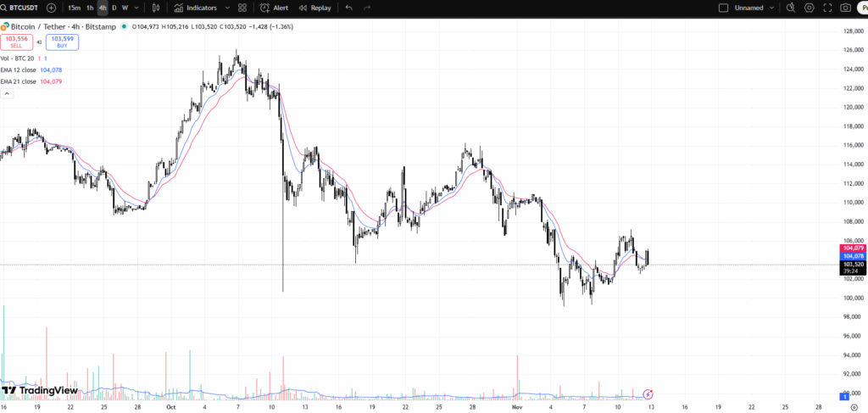Open the Indicators favorites dropdown arrow
Image resolution: width=868 pixels, height=413 pixels.
[225, 8]
